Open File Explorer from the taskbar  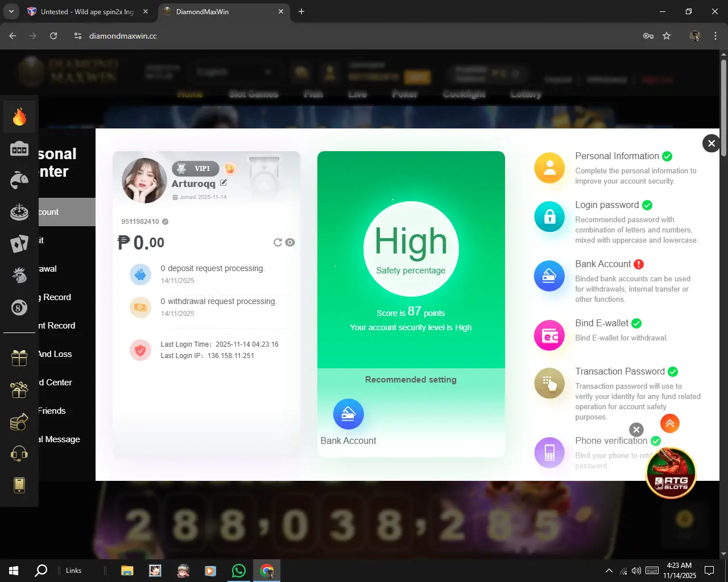tap(127, 571)
